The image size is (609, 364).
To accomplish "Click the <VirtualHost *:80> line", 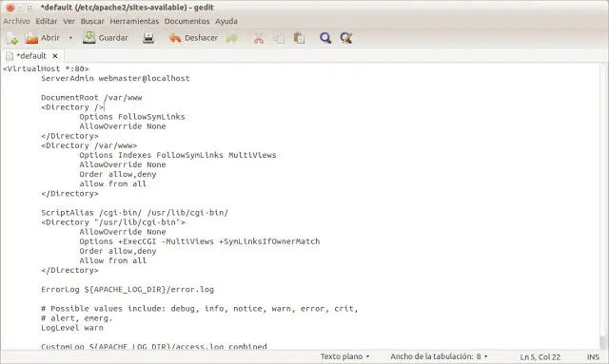I will 46,68.
